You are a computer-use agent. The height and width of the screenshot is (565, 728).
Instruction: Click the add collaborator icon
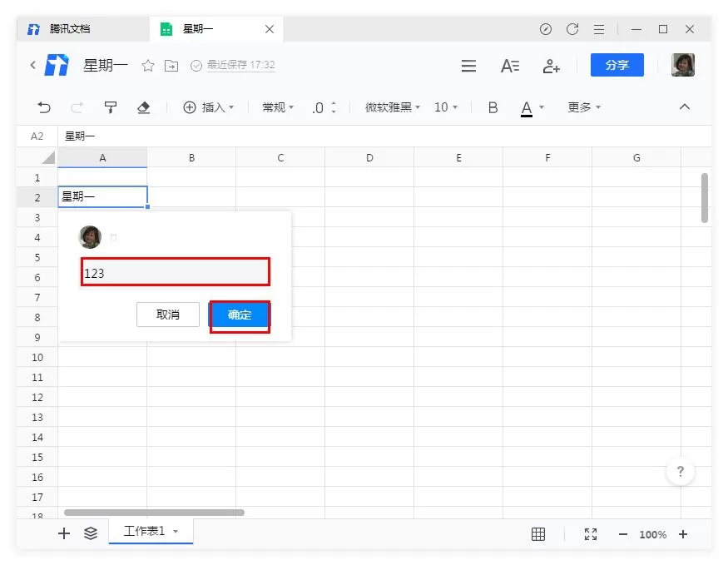coord(551,66)
